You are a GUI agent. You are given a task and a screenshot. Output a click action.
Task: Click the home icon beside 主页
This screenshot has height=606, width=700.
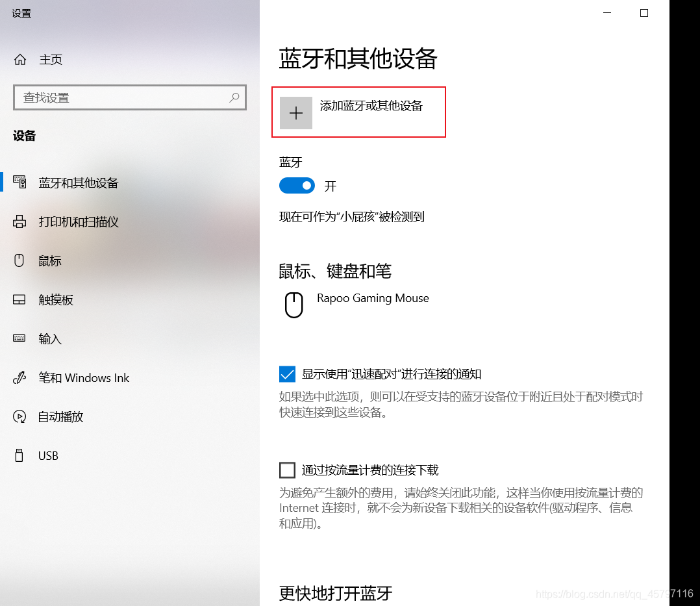[20, 59]
